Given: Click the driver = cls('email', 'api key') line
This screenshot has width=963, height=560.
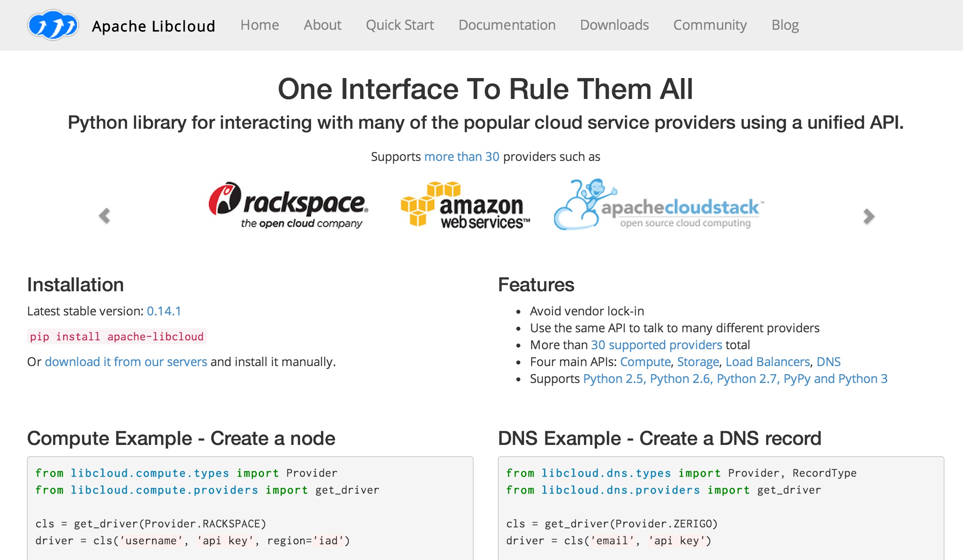Looking at the screenshot, I should click(608, 541).
